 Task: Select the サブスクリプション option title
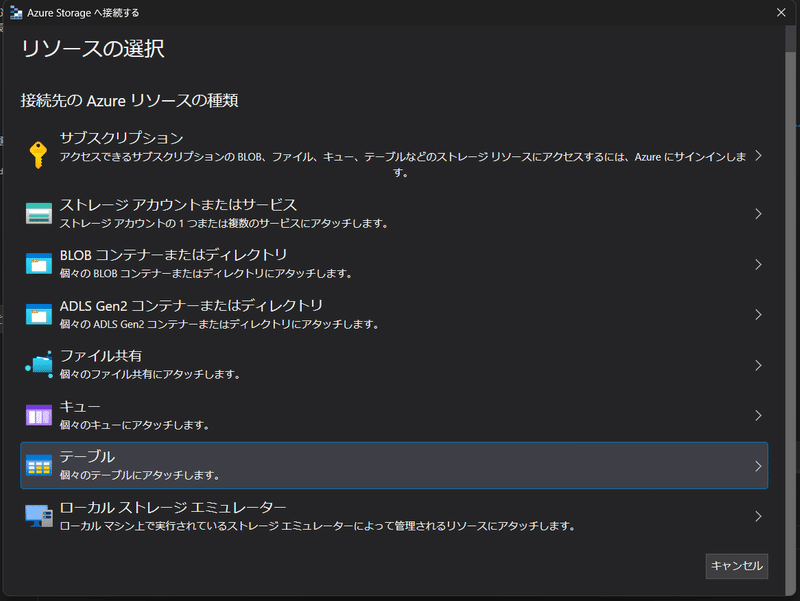pyautogui.click(x=121, y=138)
